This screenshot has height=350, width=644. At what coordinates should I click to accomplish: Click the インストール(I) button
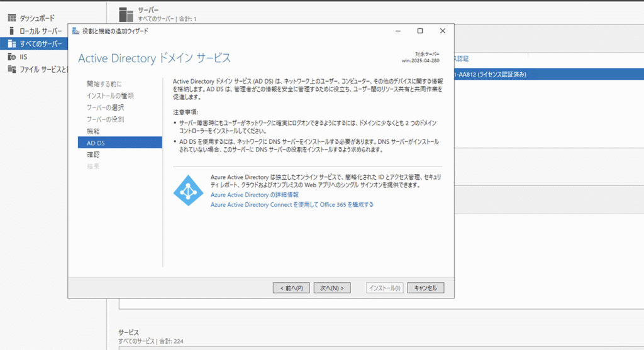click(x=384, y=288)
